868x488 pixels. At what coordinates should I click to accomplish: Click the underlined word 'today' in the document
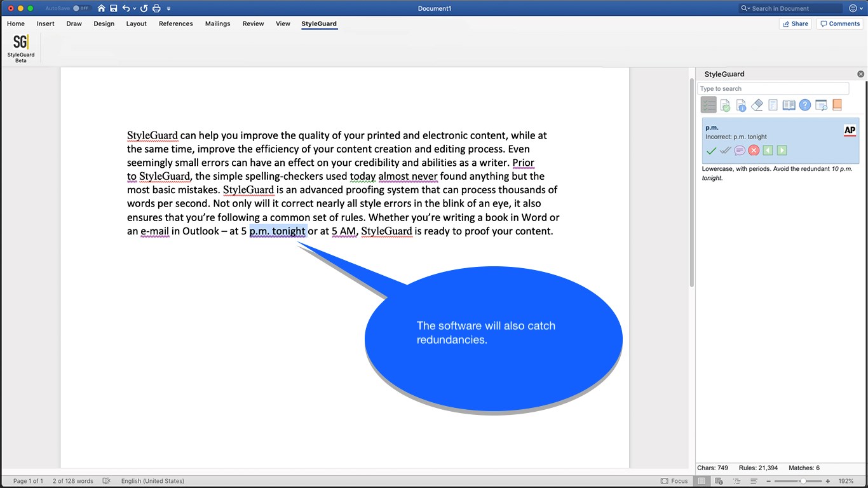point(363,176)
